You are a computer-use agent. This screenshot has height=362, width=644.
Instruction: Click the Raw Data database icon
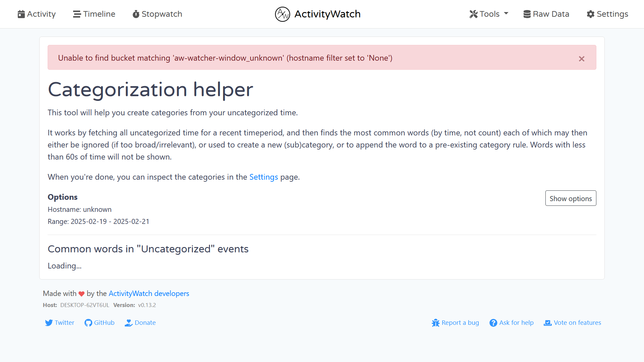tap(527, 14)
